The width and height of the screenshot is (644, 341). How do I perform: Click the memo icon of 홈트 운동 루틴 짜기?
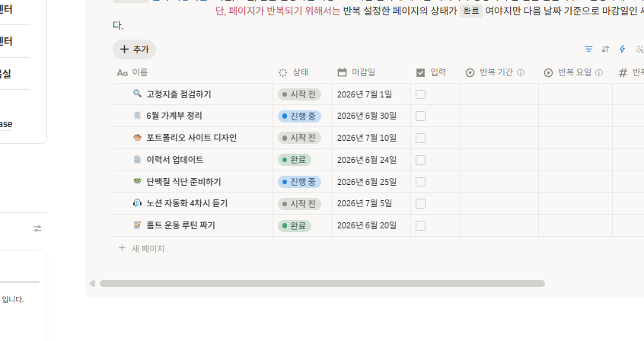[x=137, y=225]
